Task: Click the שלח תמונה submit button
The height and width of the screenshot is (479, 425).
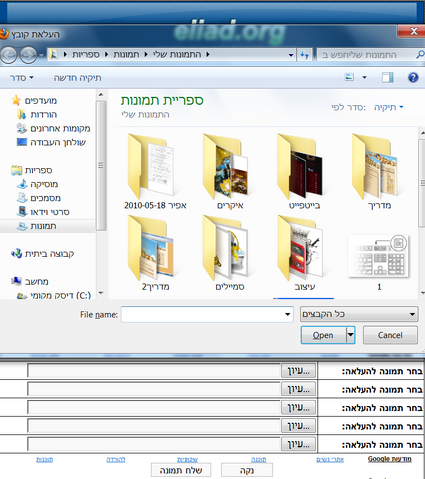Action: pos(181,470)
